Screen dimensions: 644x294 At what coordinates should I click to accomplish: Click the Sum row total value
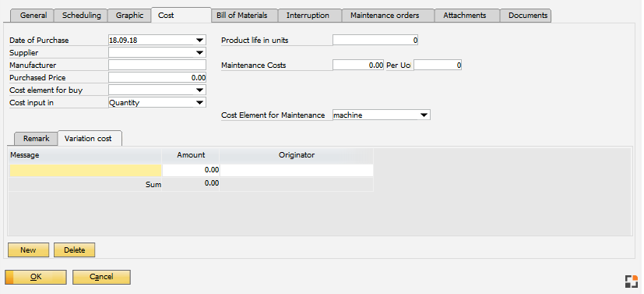point(212,183)
